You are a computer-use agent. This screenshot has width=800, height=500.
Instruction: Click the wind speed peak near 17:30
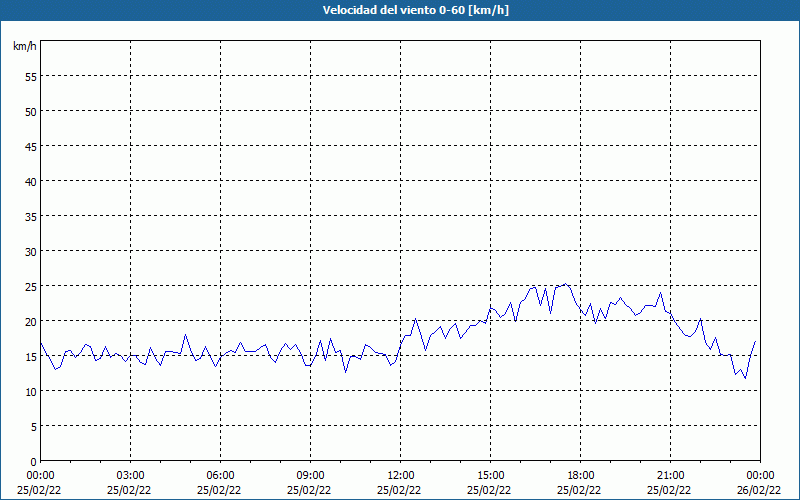565,284
